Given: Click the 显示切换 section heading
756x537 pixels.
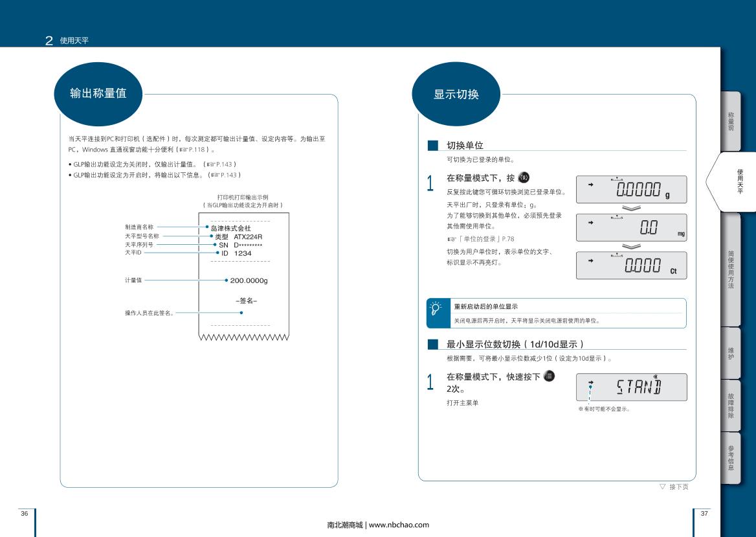Looking at the screenshot, I should 456,94.
